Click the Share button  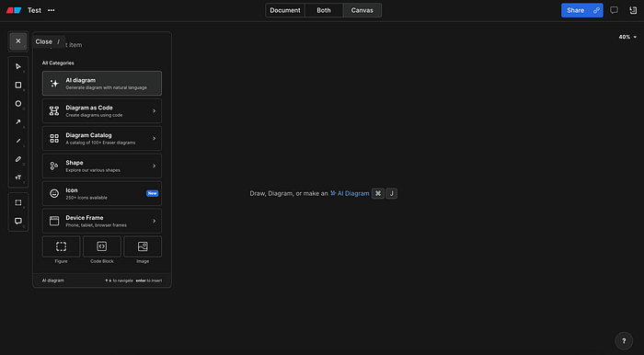point(575,10)
